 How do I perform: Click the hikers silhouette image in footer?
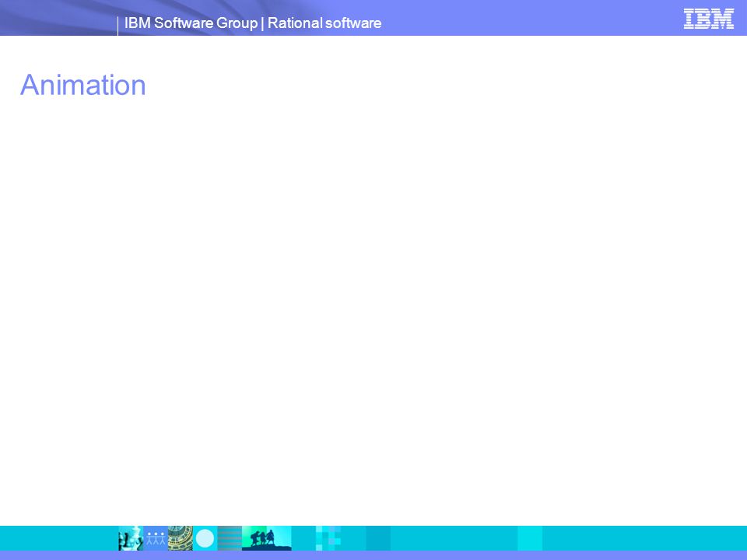[266, 538]
